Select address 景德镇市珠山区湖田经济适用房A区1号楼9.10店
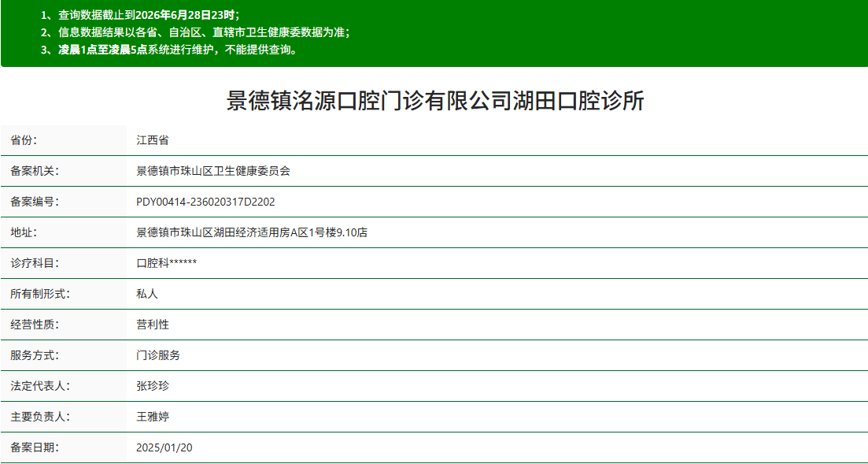 coord(252,233)
